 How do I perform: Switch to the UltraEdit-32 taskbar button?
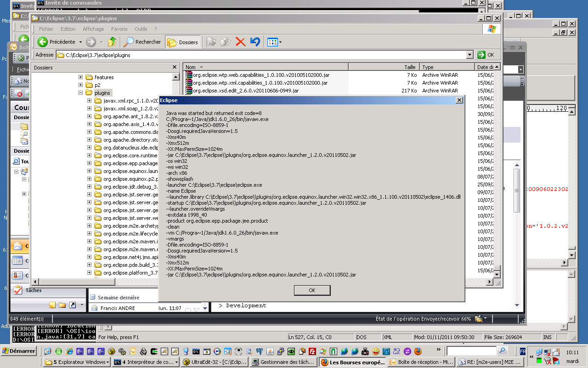click(215, 362)
